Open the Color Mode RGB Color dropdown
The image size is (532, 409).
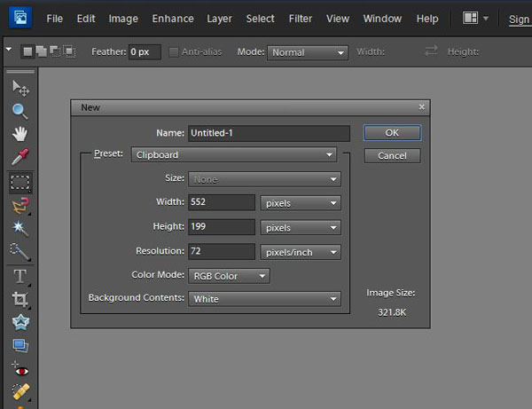(229, 276)
